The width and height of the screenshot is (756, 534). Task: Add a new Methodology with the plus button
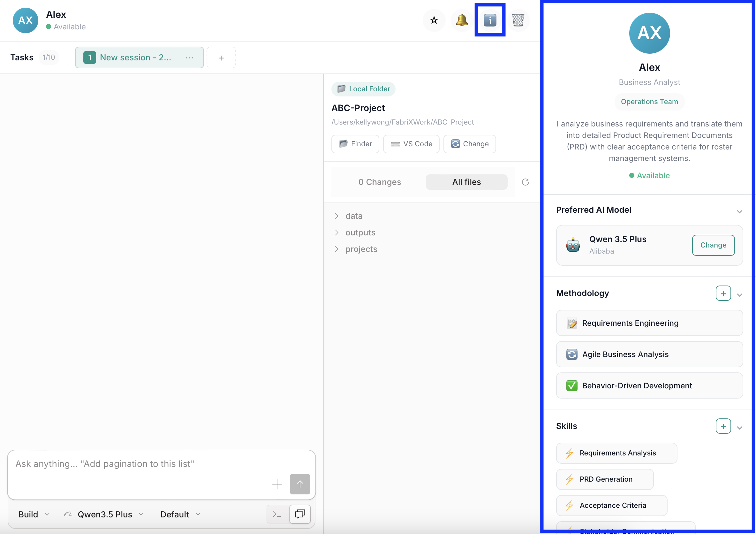(723, 293)
